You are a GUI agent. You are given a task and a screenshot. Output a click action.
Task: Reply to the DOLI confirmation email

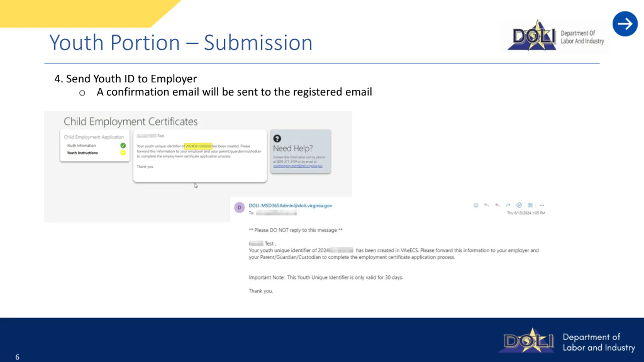pyautogui.click(x=487, y=205)
